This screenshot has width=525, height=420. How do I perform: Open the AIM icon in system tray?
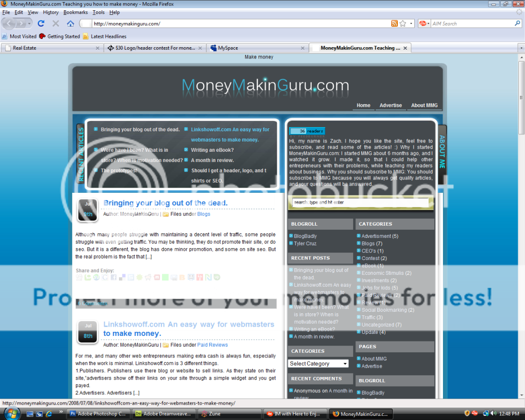[475, 413]
